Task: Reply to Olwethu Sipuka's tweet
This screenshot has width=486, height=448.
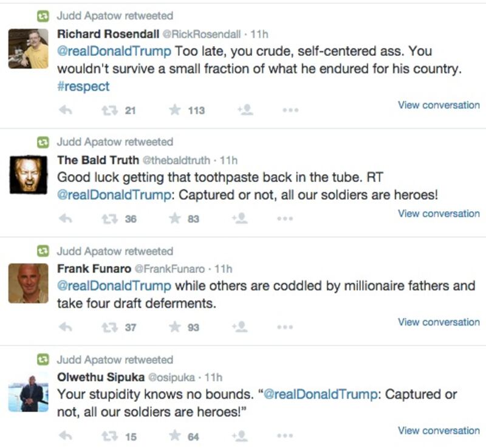Action: (67, 435)
